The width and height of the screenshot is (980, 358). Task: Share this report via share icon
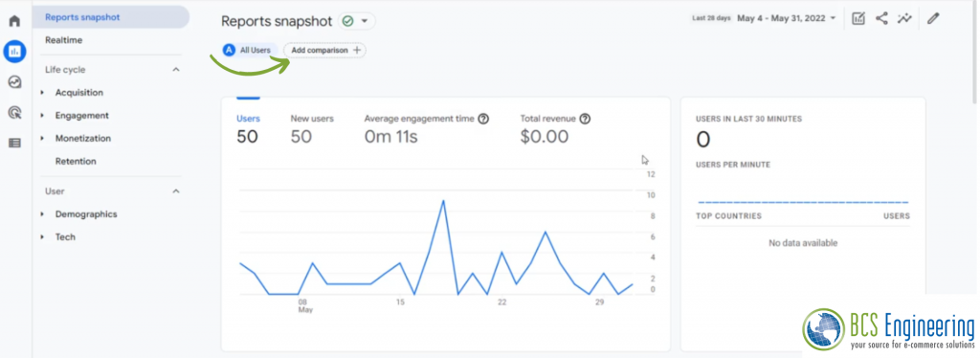click(881, 19)
